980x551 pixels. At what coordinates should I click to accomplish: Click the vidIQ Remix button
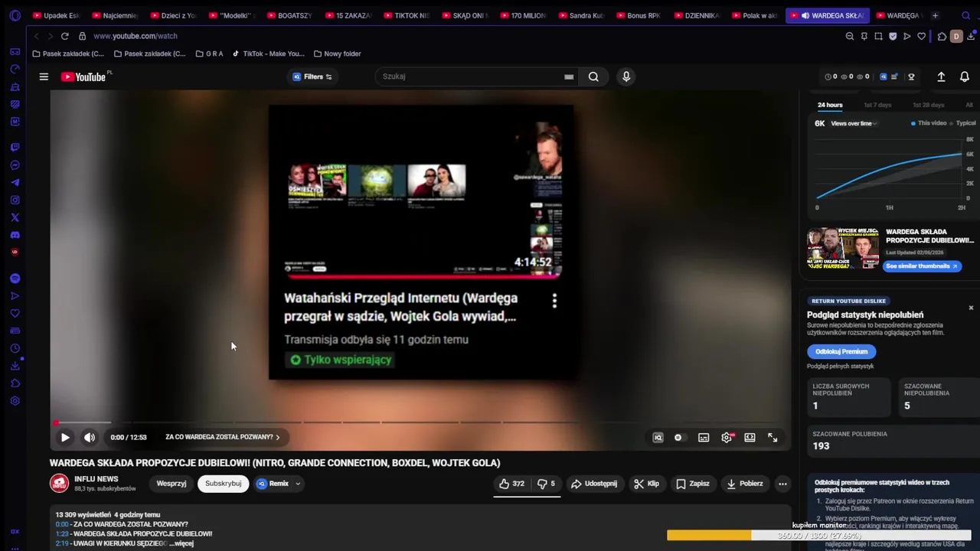pos(273,484)
